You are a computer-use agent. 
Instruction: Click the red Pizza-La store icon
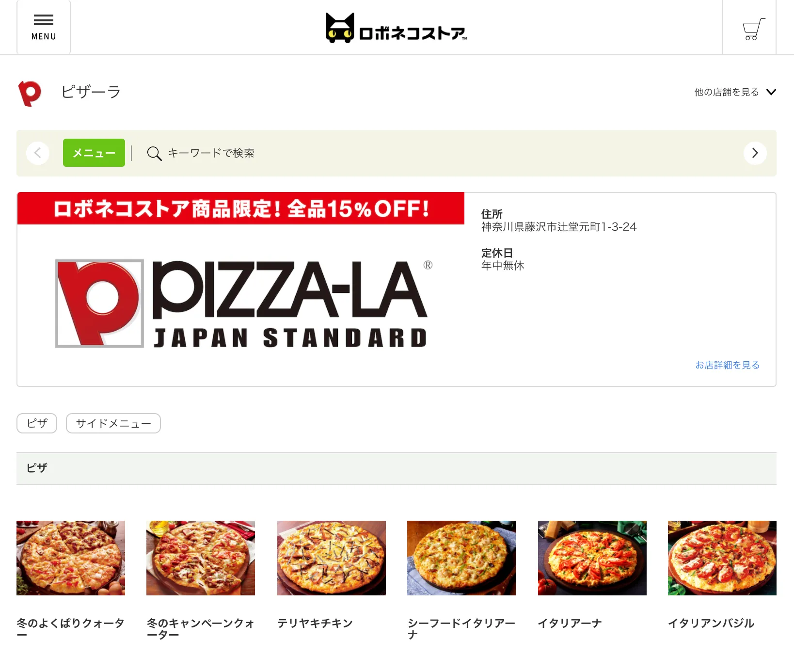coord(30,93)
